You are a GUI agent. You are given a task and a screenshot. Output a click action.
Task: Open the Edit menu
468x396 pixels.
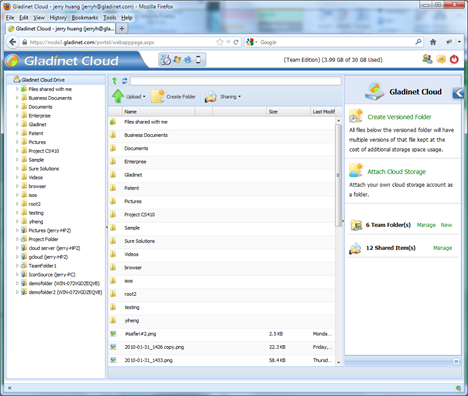coord(24,18)
